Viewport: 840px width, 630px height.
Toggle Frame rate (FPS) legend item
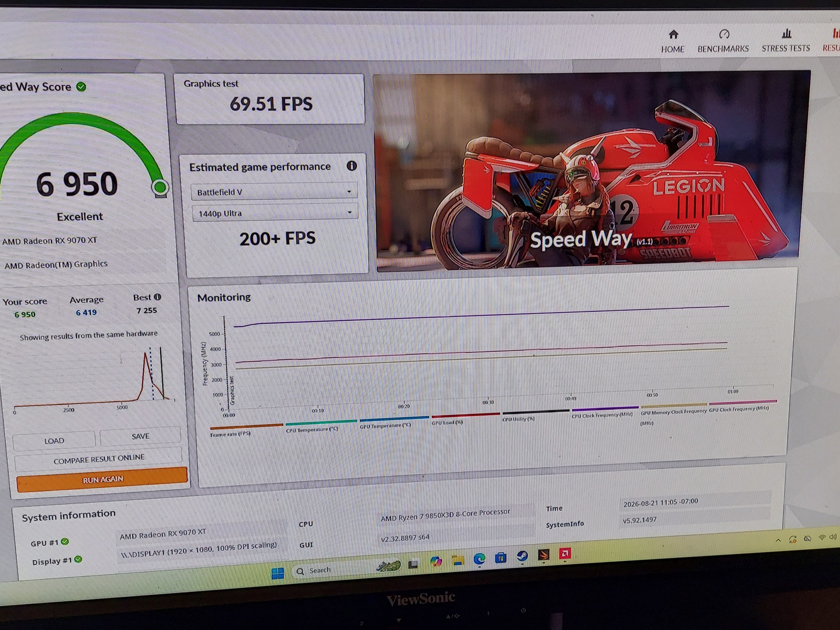(x=246, y=430)
